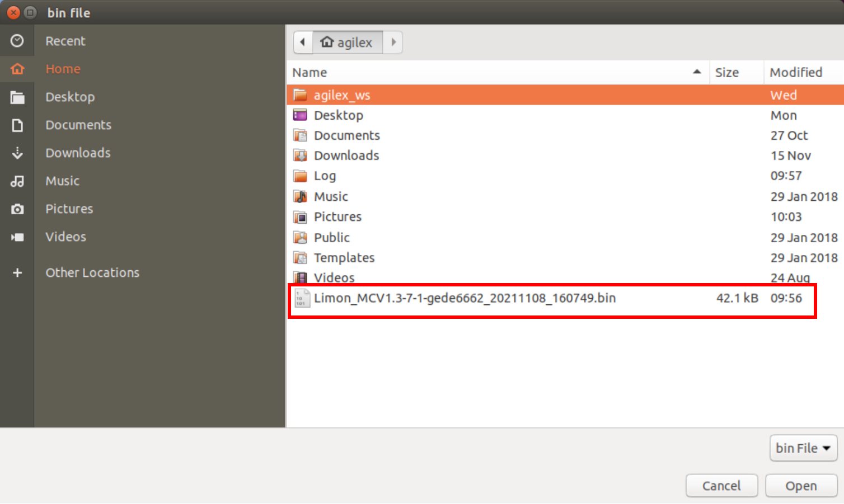Click the Videos camcorder icon in sidebar
This screenshot has width=844, height=504.
click(17, 237)
